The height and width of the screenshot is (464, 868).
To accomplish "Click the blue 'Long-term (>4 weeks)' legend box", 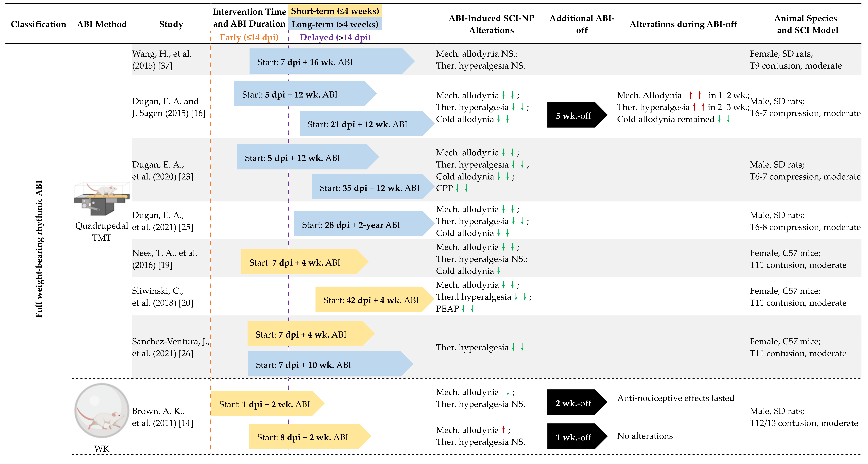I will [x=335, y=24].
